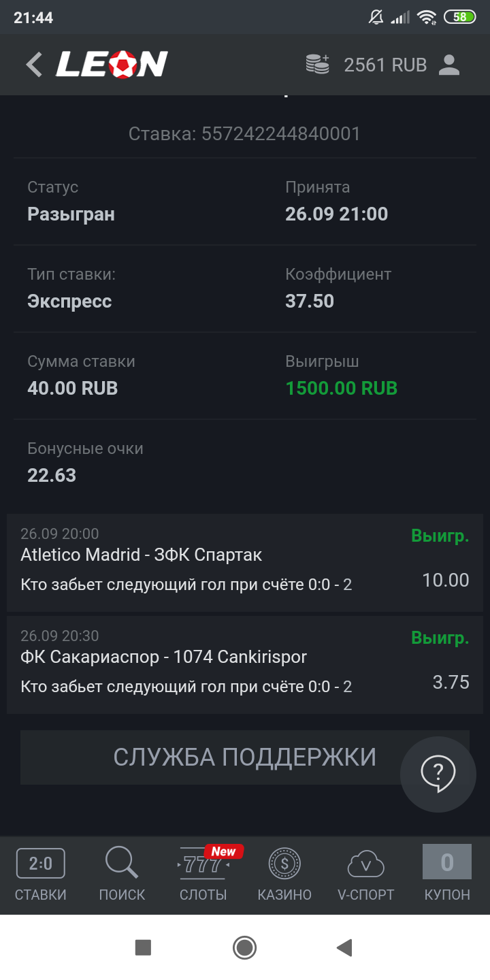Open the КУПОН bet slip
The height and width of the screenshot is (980, 490).
pos(447,875)
